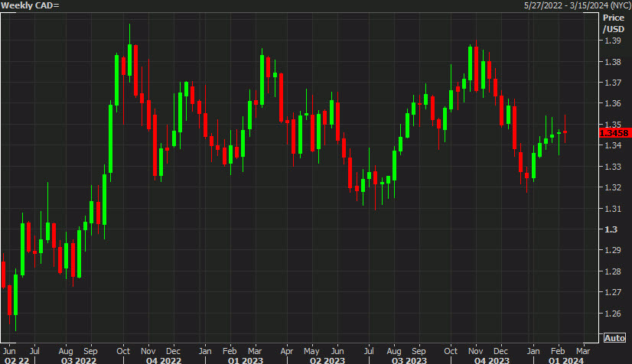Click the Mar month label at the axis end

[583, 351]
